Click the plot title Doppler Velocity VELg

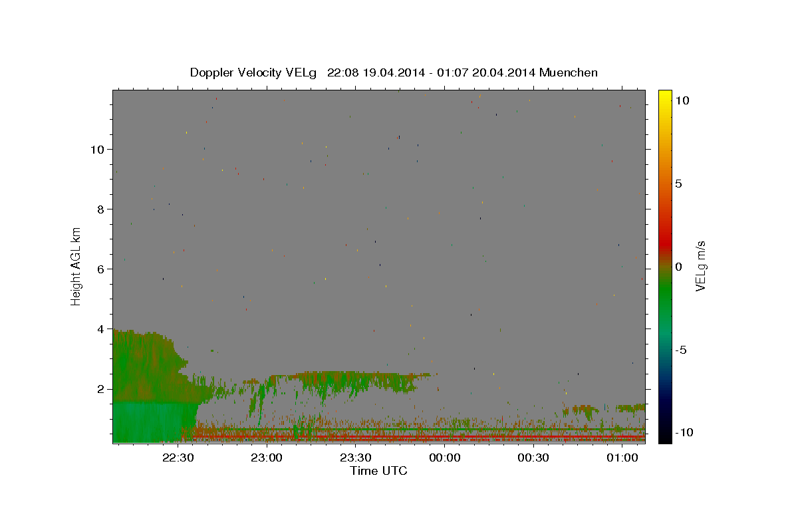point(254,72)
